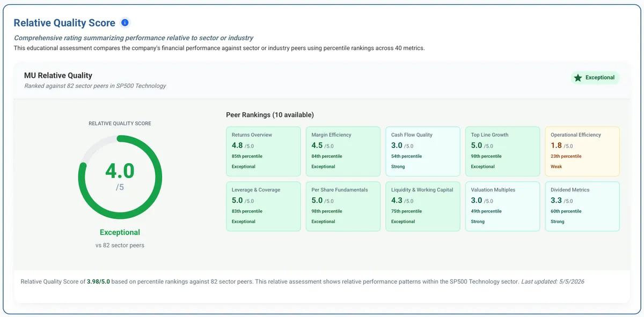Click the 'Weak' rating label
644x317 pixels.
[x=557, y=166]
